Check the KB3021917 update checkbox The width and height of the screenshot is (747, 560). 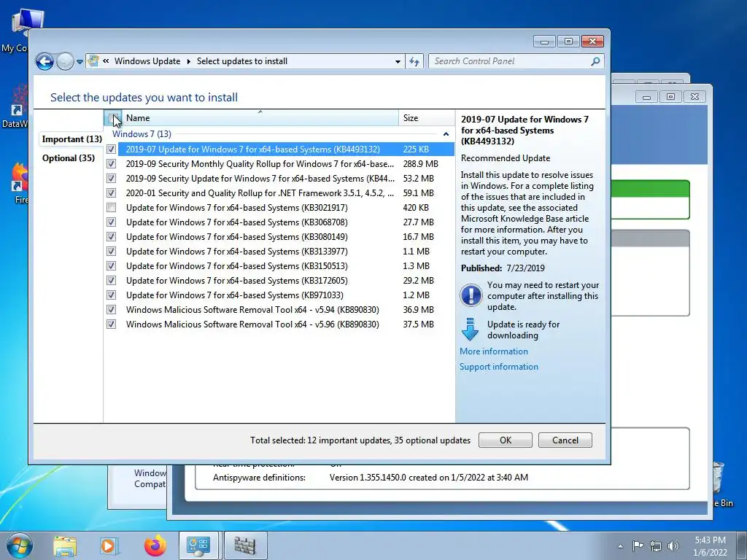[111, 208]
